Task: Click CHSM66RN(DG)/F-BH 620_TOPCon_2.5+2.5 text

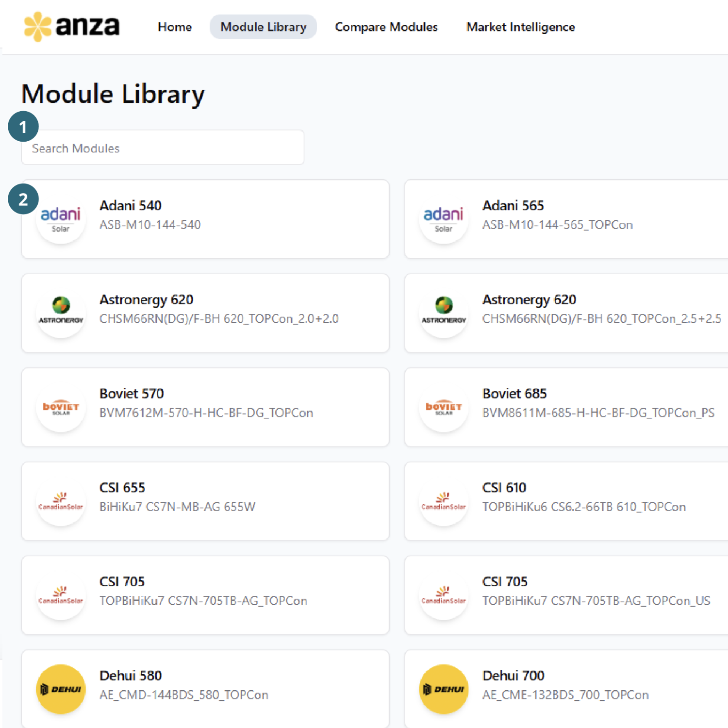Action: point(602,319)
